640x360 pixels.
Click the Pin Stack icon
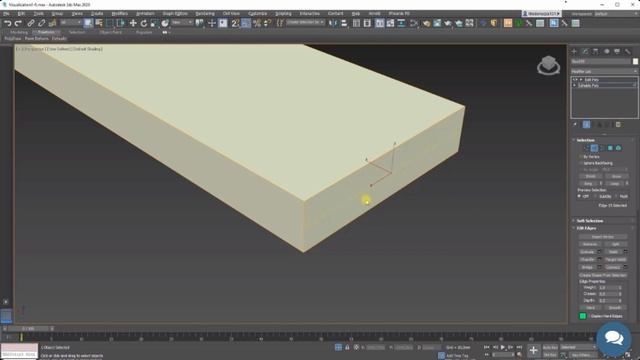[575, 124]
